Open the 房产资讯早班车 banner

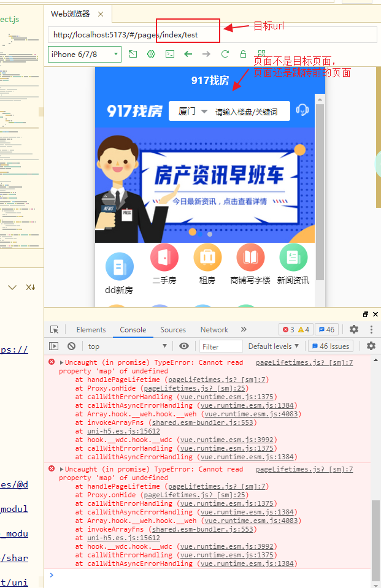pyautogui.click(x=204, y=185)
